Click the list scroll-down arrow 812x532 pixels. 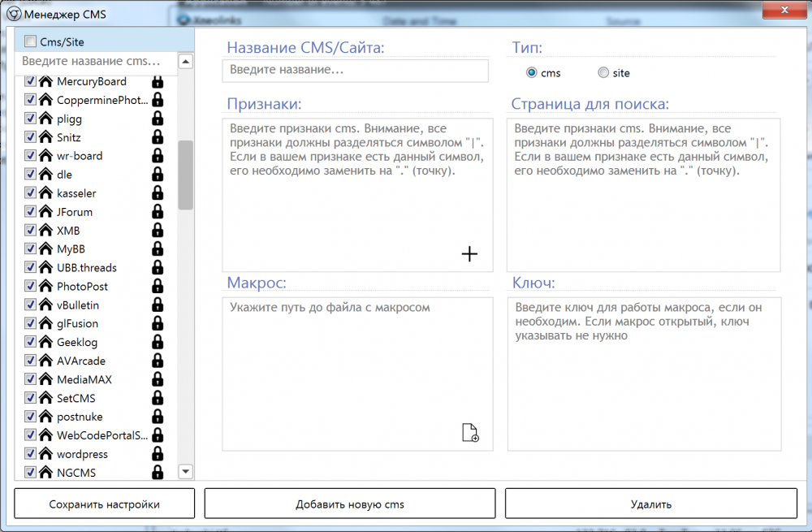[x=185, y=471]
